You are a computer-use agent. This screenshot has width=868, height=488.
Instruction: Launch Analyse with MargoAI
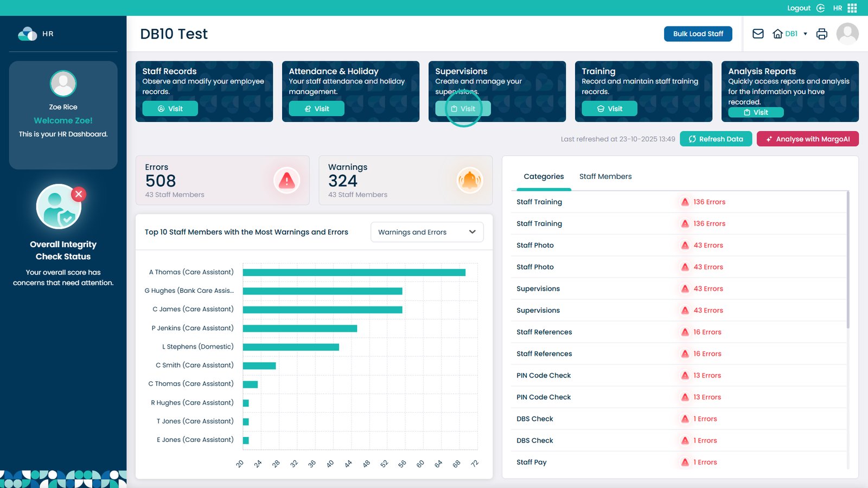pos(807,139)
